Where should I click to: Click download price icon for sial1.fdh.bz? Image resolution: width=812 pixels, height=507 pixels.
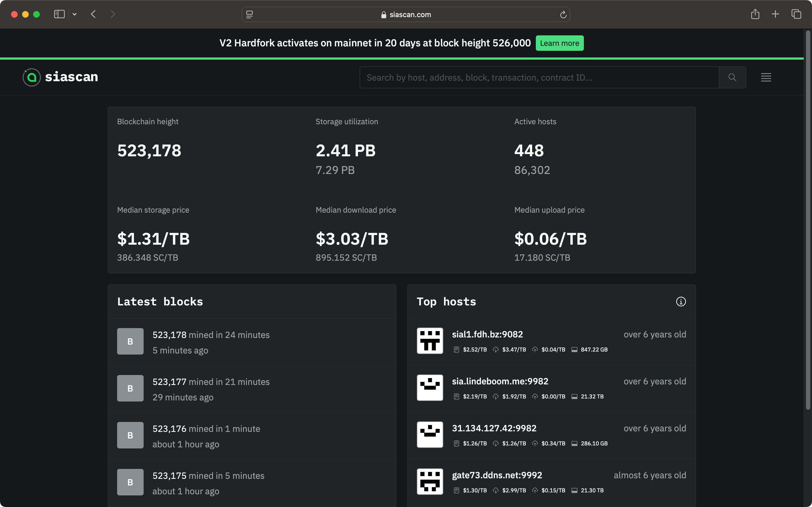(x=496, y=350)
